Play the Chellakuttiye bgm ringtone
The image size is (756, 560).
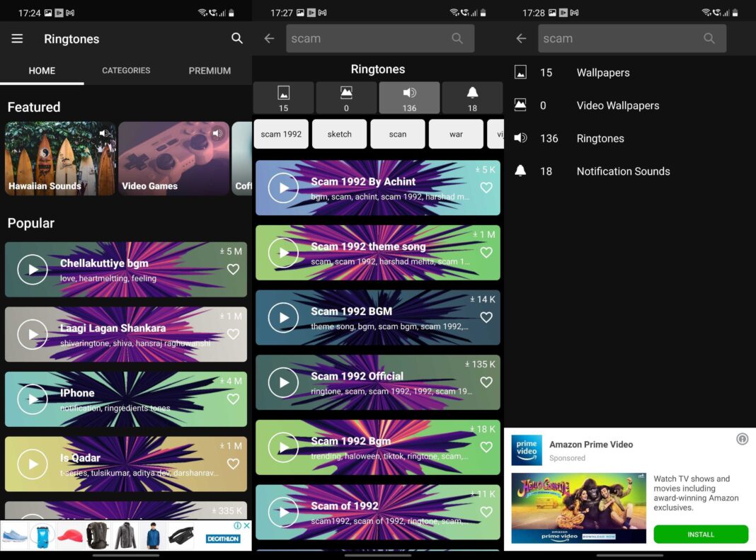coord(32,270)
